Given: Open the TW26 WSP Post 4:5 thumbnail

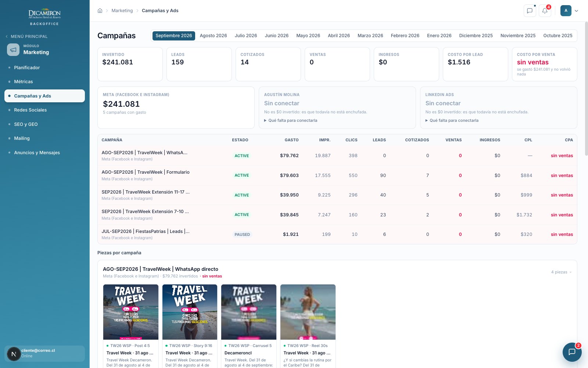Looking at the screenshot, I should pyautogui.click(x=131, y=312).
